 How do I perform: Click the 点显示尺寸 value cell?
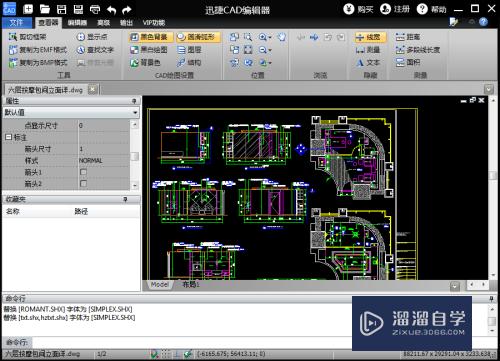[103, 126]
